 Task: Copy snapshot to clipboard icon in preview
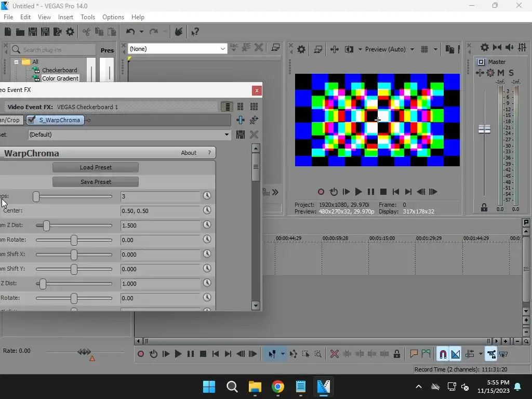449,49
